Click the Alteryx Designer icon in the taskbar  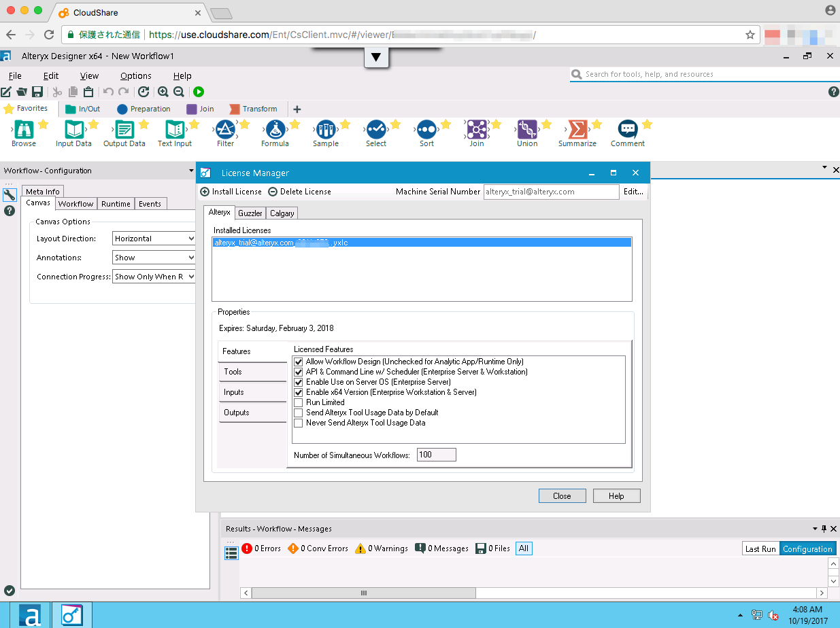coord(31,615)
